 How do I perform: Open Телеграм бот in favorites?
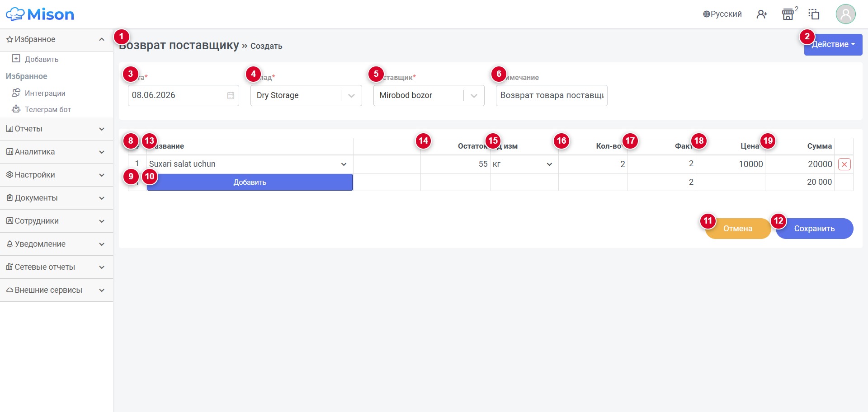pyautogui.click(x=47, y=109)
